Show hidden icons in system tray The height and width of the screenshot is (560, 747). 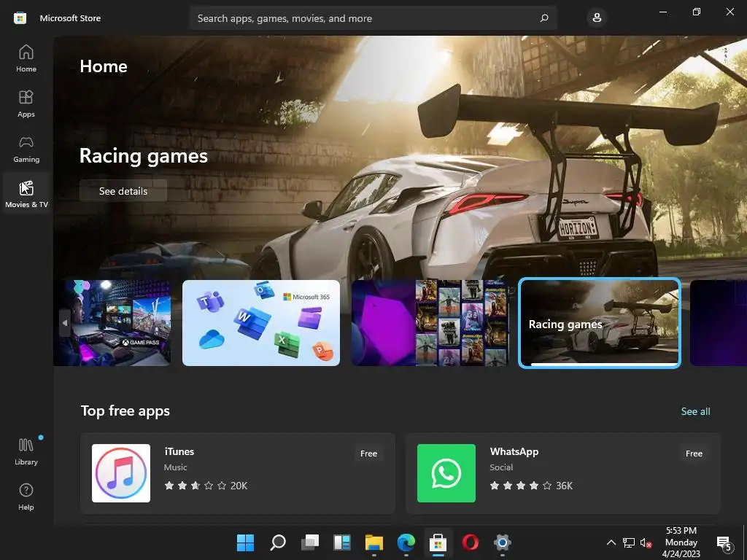click(611, 542)
